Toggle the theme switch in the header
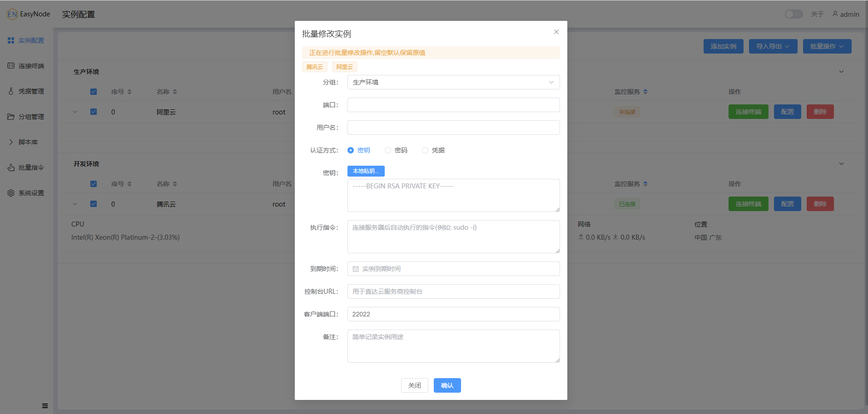Viewport: 868px width, 414px height. click(x=794, y=14)
